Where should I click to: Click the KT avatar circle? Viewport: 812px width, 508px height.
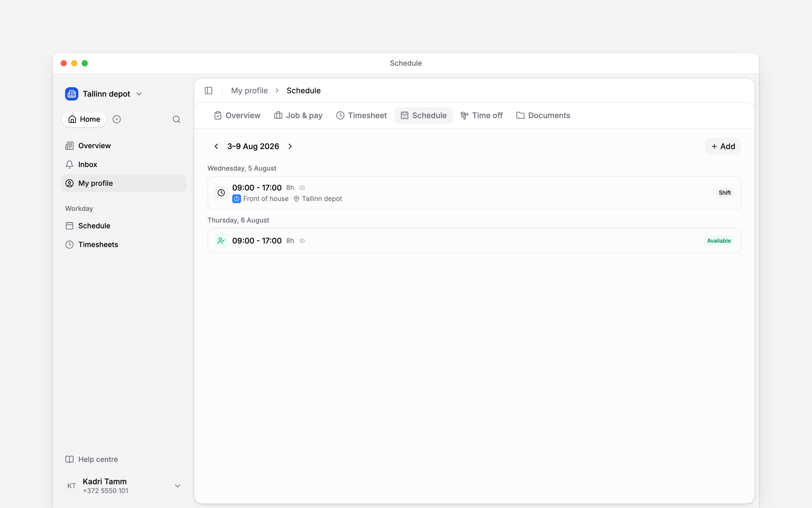(71, 486)
